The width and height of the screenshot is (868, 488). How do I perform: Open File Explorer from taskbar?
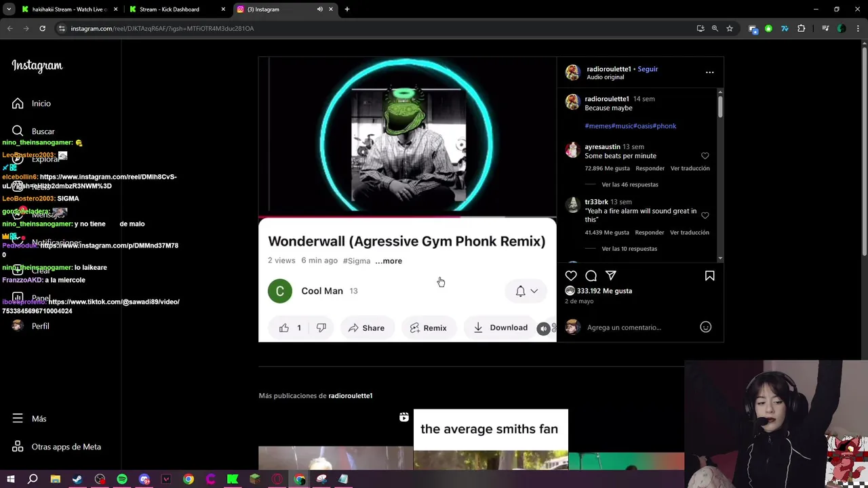56,479
